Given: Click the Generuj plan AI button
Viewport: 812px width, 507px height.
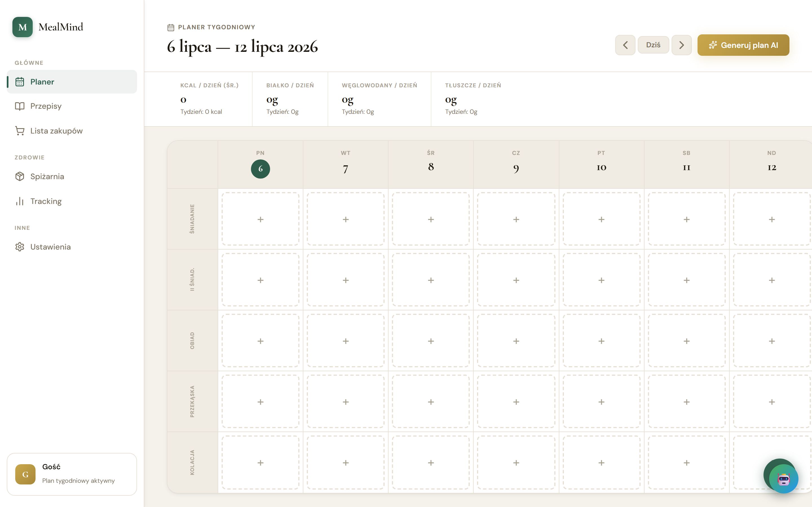Looking at the screenshot, I should point(743,45).
